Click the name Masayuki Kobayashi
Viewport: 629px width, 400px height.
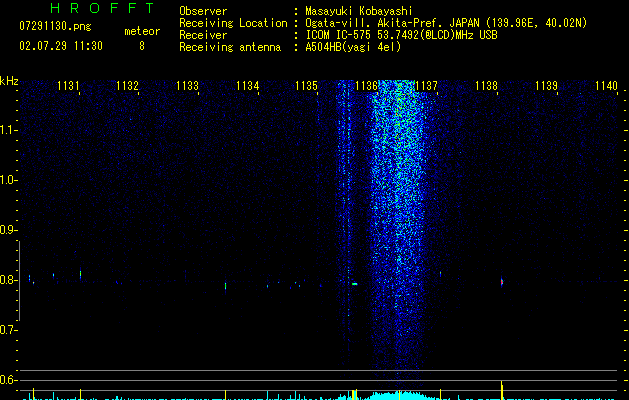(x=359, y=11)
